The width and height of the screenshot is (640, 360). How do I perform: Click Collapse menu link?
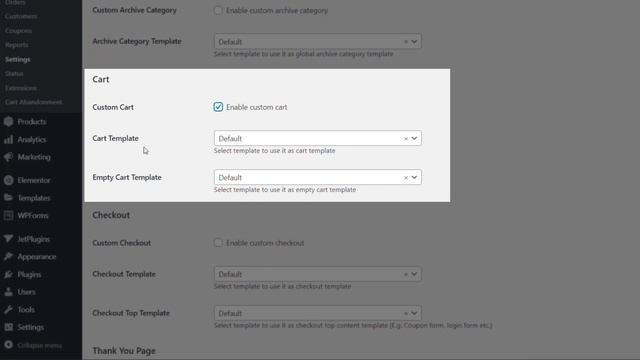tap(40, 345)
